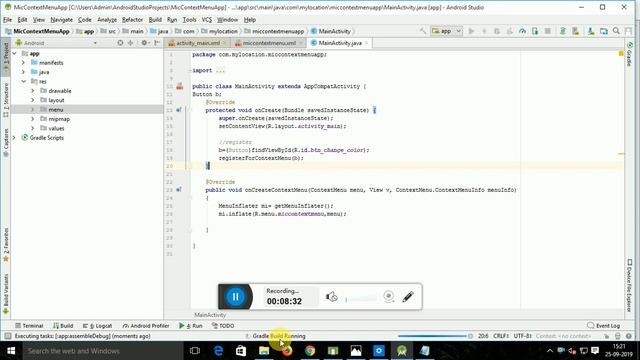The width and height of the screenshot is (640, 360).
Task: Click the Search Everywhere magnifier icon
Action: point(616,31)
